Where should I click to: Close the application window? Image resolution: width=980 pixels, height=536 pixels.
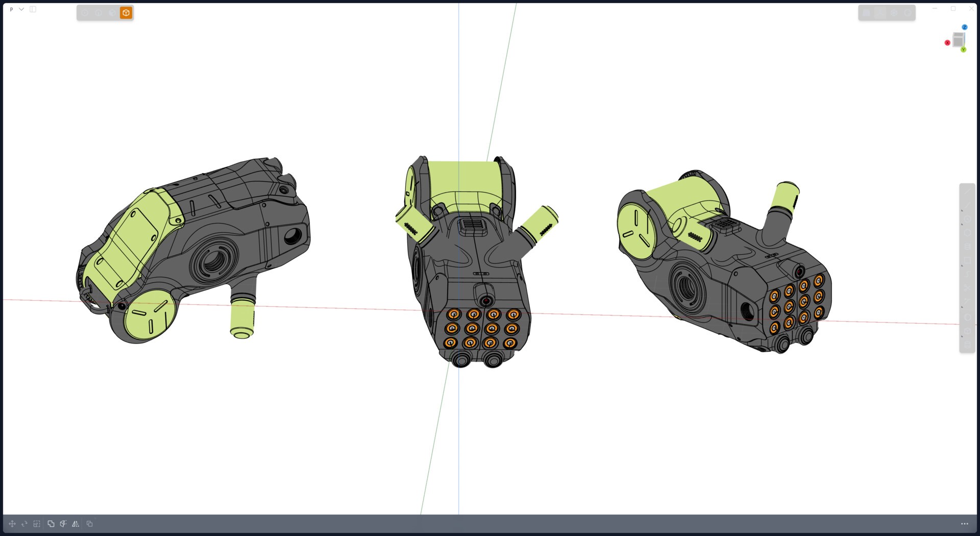[x=971, y=9]
